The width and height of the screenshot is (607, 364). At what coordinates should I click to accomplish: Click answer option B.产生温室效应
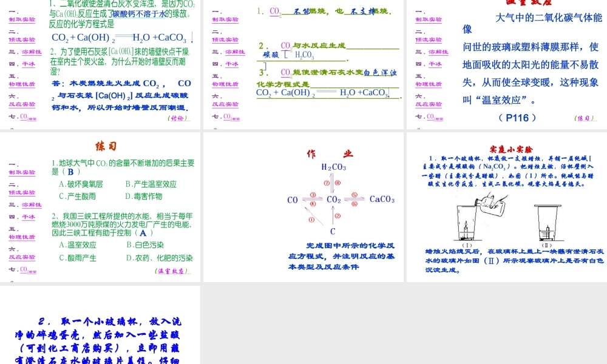(x=151, y=184)
